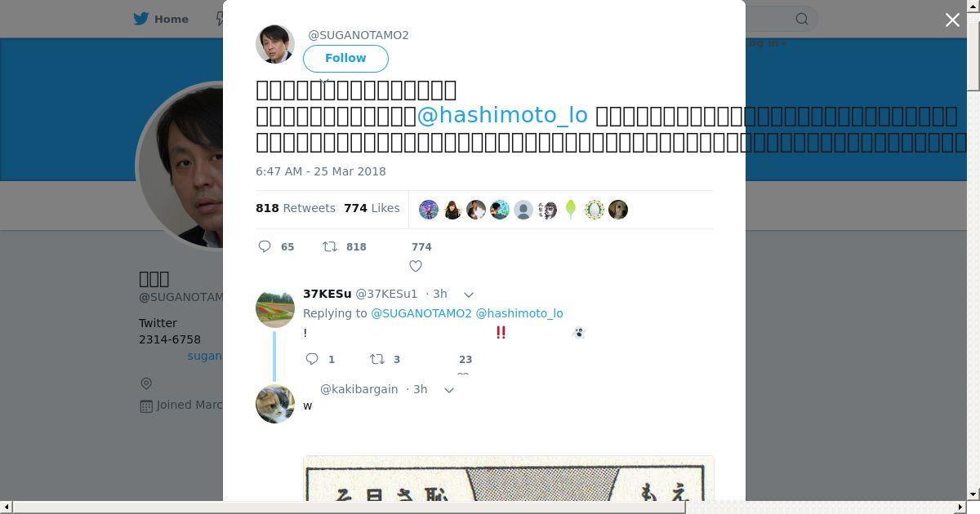Expand options chevron on @kakibargain reply

(448, 390)
